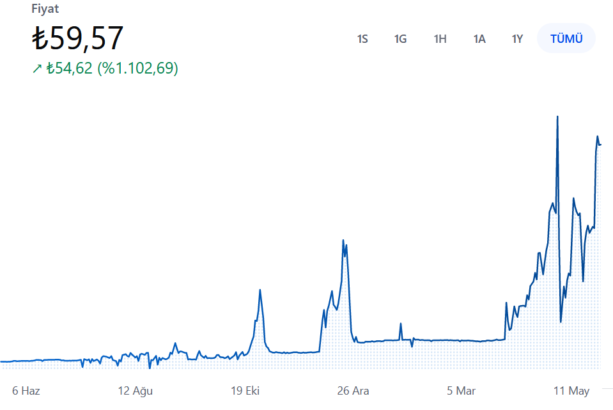
Task: Click the highest price peak on chart
Action: [x=556, y=118]
